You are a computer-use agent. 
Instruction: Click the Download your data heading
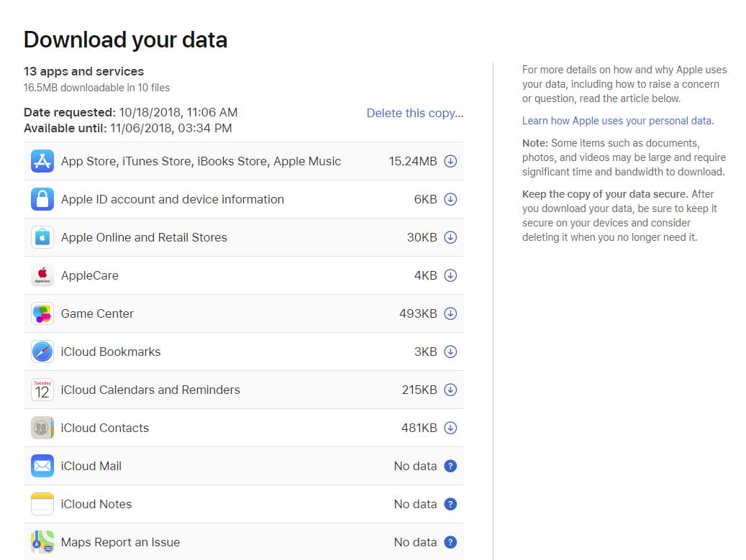126,40
